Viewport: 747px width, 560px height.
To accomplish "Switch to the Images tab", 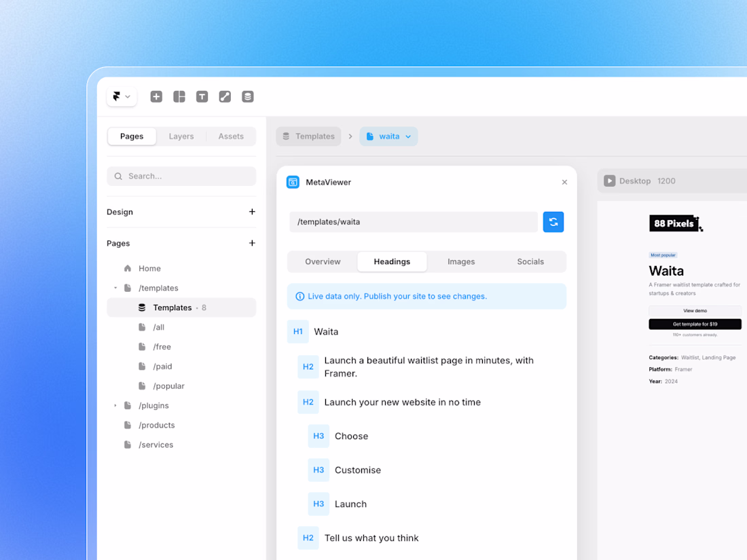I will tap(461, 261).
